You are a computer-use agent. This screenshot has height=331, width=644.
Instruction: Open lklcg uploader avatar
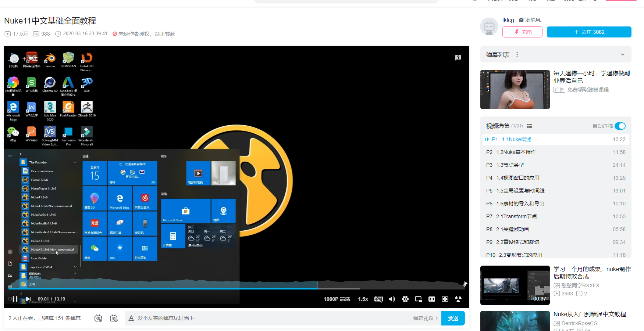pos(489,26)
